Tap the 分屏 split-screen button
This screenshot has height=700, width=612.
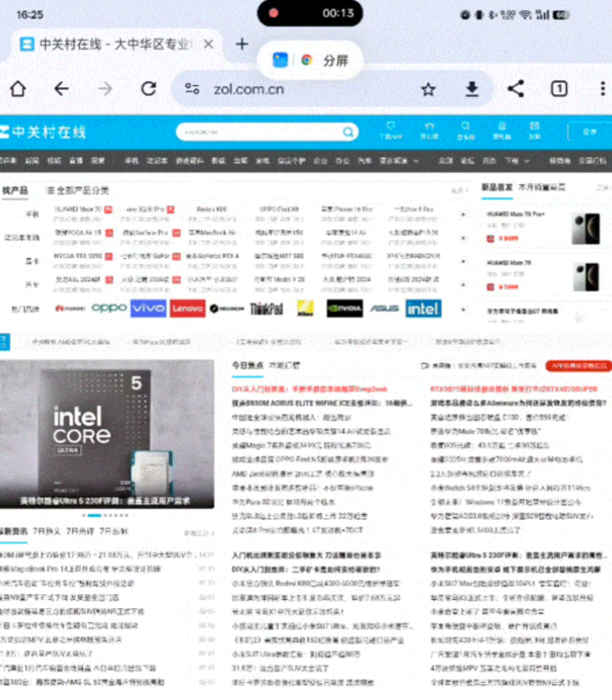tap(336, 60)
